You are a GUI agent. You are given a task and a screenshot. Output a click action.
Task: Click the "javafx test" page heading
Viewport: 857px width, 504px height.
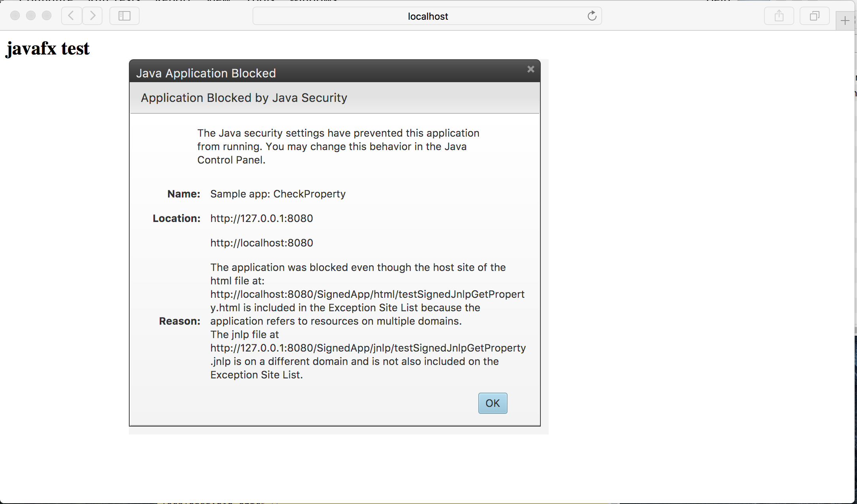48,49
